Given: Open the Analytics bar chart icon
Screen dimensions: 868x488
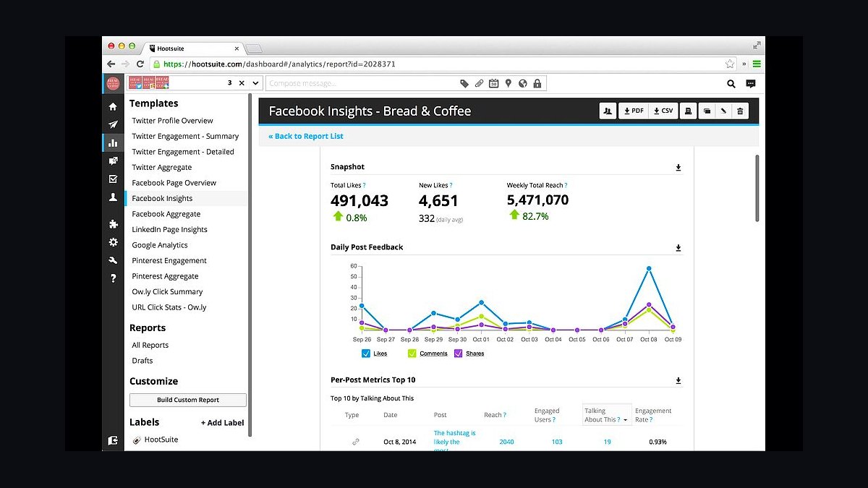Looking at the screenshot, I should pos(113,142).
